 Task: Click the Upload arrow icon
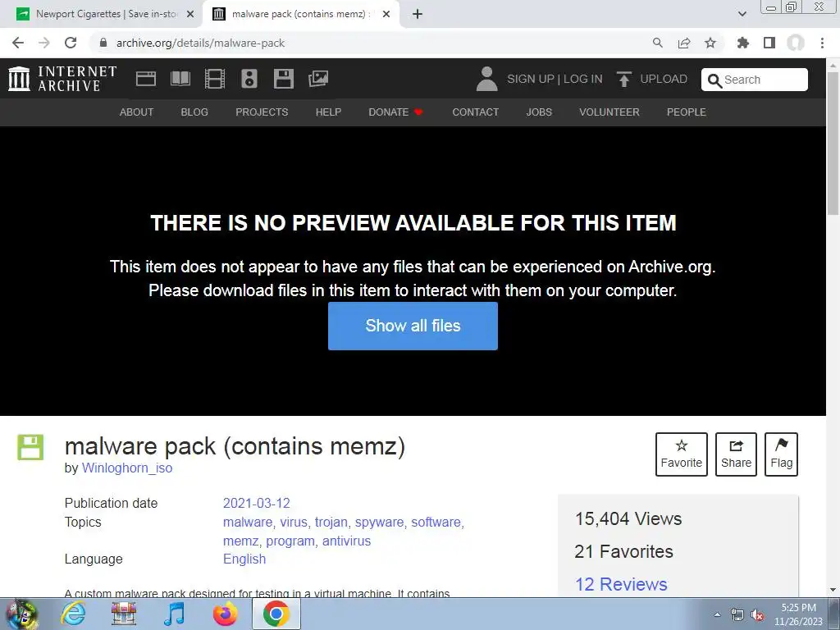click(623, 79)
